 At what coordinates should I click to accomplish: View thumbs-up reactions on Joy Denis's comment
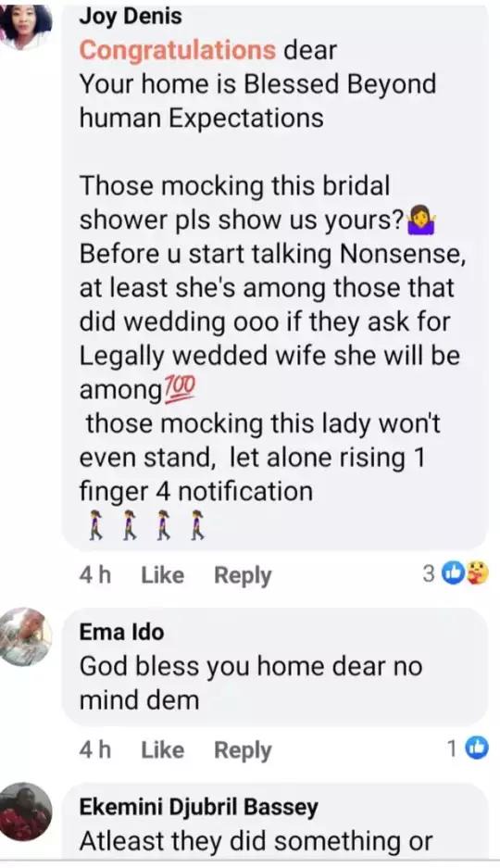(x=456, y=573)
